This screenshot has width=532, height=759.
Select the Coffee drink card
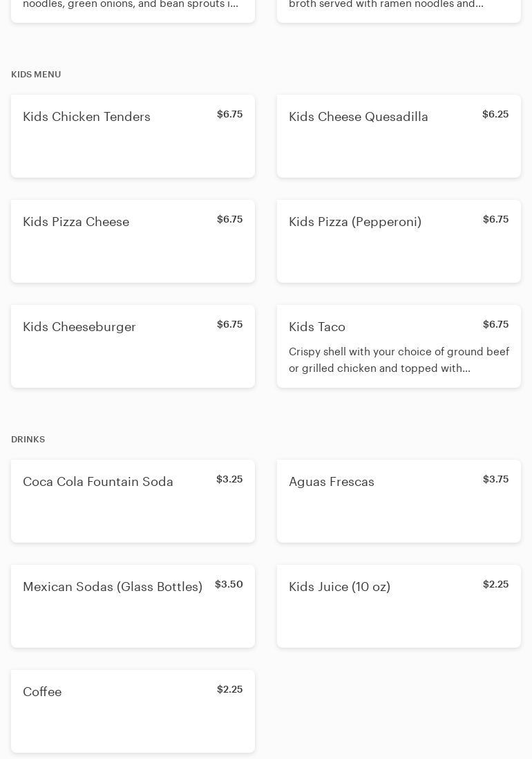(133, 711)
